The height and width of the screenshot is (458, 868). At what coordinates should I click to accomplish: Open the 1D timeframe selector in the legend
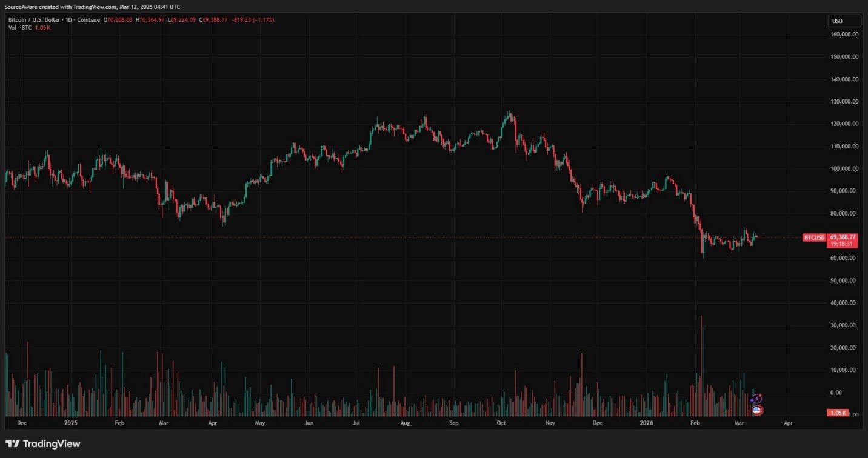coord(68,19)
